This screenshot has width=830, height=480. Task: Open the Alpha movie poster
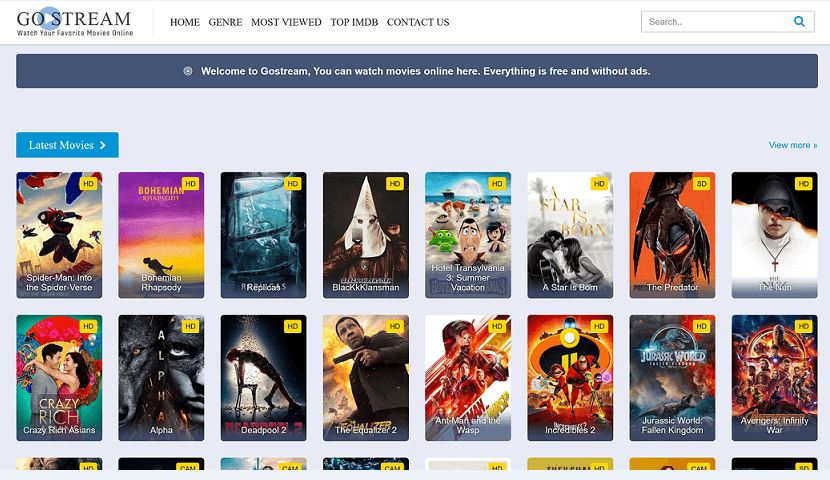click(x=161, y=378)
